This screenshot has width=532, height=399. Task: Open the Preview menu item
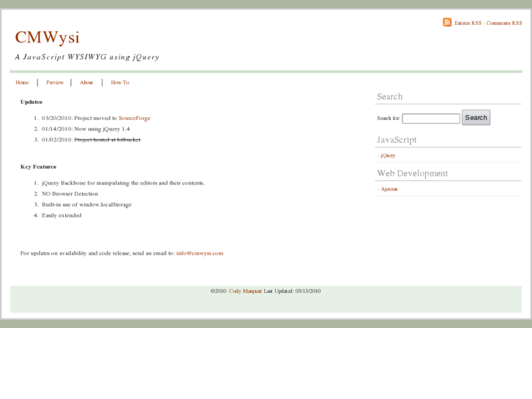pos(55,83)
